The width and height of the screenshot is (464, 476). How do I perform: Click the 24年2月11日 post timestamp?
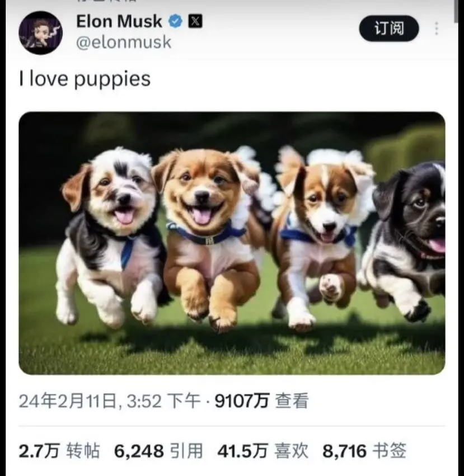coord(110,400)
